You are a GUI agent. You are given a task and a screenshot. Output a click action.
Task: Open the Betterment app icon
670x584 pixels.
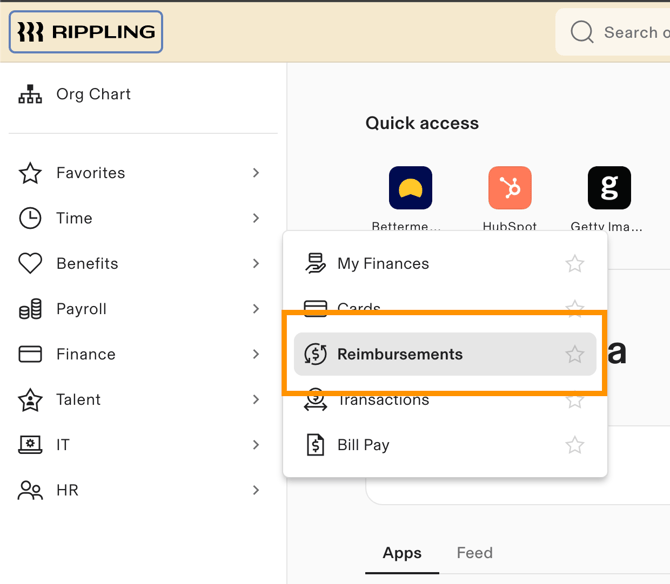pyautogui.click(x=410, y=188)
